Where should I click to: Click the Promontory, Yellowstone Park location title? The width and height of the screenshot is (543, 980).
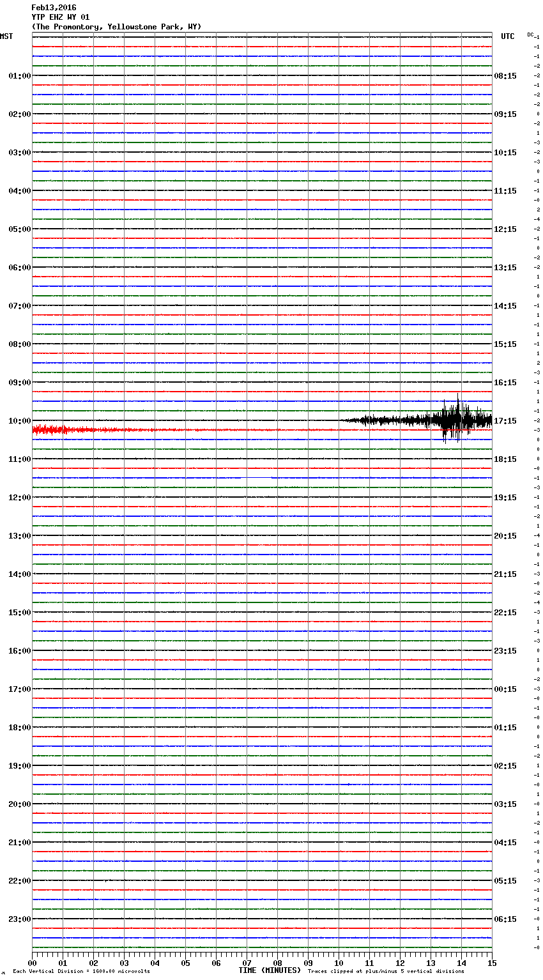(116, 27)
